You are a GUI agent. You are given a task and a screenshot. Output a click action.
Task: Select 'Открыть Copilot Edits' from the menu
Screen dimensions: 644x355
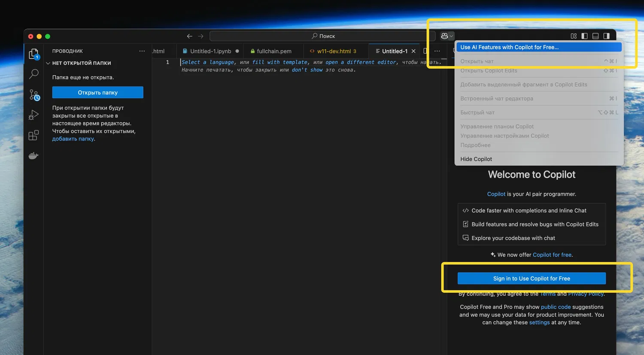pos(539,70)
